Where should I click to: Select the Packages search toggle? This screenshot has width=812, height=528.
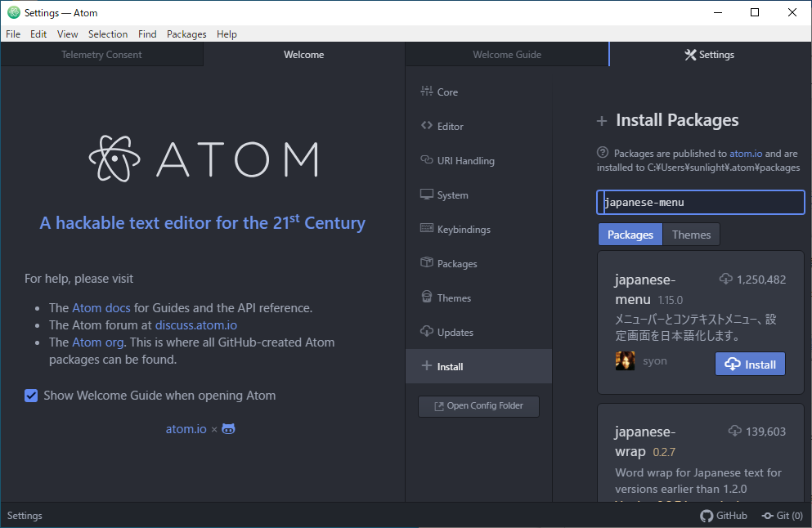[x=630, y=235]
